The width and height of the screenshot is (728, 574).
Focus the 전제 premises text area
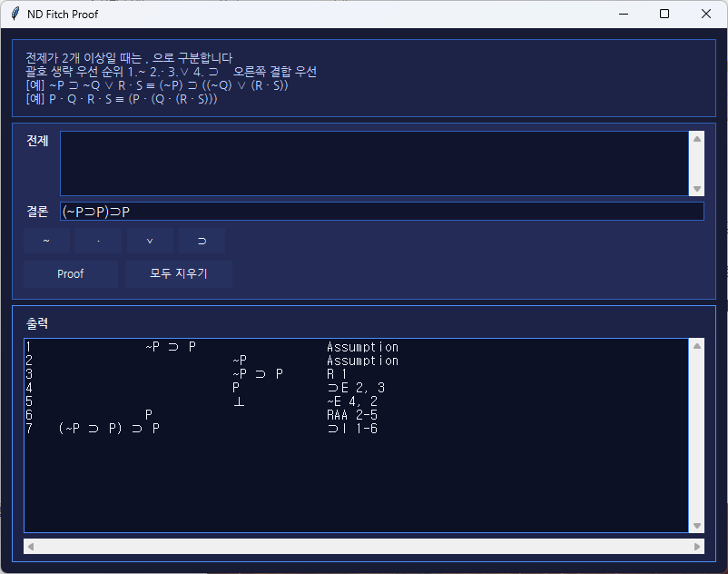tap(373, 163)
